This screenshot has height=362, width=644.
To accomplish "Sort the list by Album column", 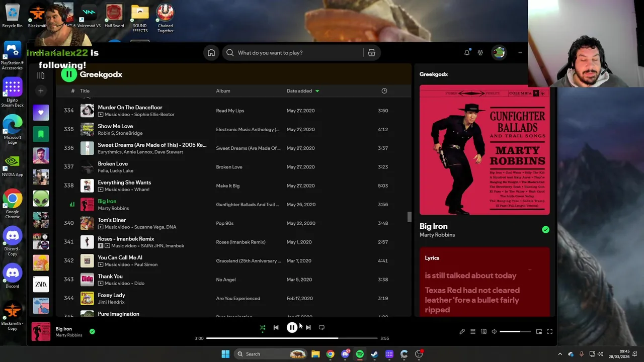I will [223, 91].
